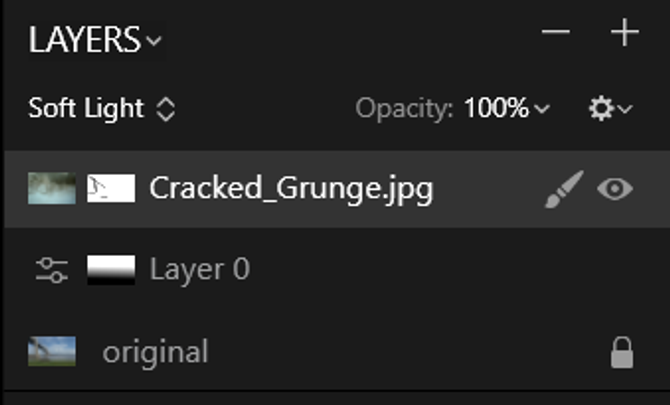Hide the Cracked_Grunge.jpg layer with eye icon
Viewport: 670px width, 405px height.
pos(615,189)
